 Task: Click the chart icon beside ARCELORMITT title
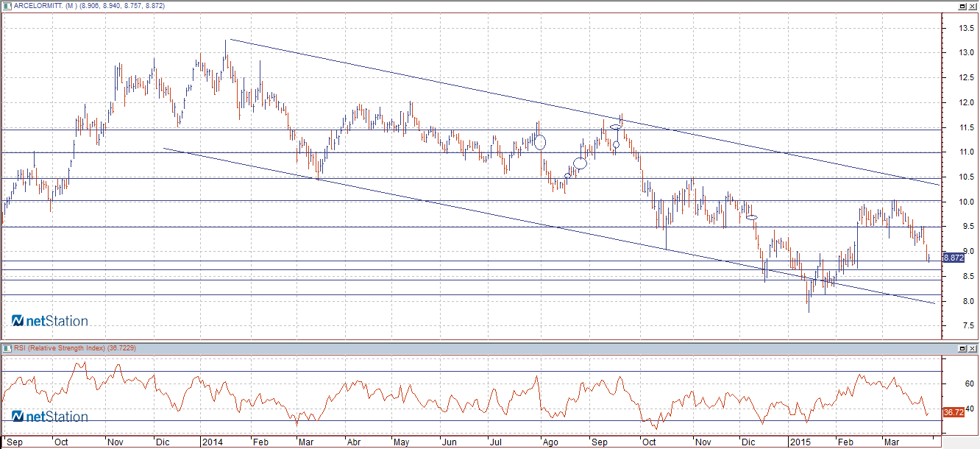[x=7, y=6]
